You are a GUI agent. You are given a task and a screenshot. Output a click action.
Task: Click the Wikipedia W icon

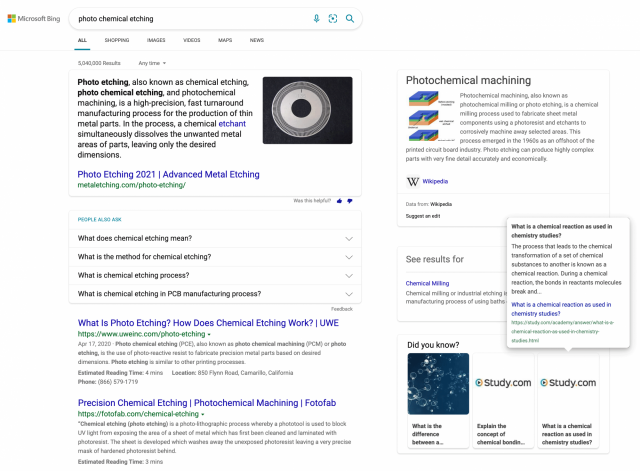point(412,181)
